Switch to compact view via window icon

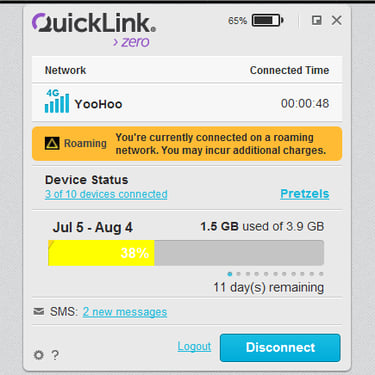[x=317, y=21]
